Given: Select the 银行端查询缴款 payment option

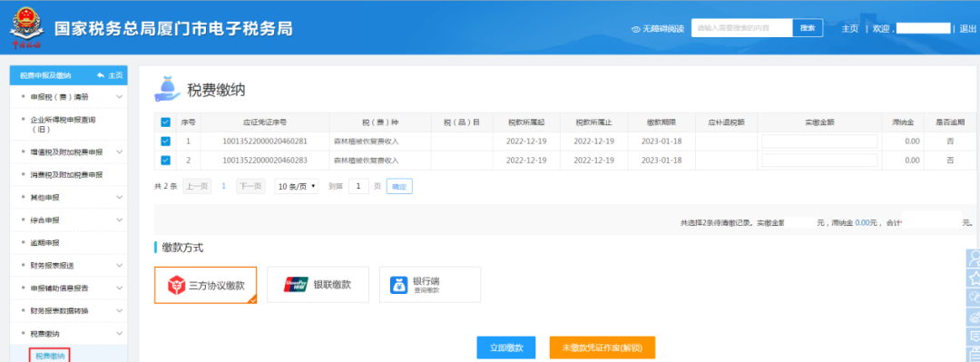Looking at the screenshot, I should 430,285.
